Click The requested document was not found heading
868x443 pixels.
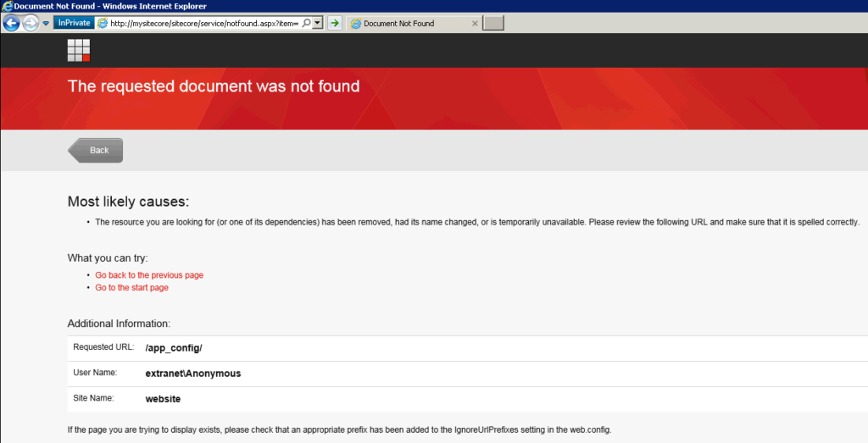(x=214, y=86)
